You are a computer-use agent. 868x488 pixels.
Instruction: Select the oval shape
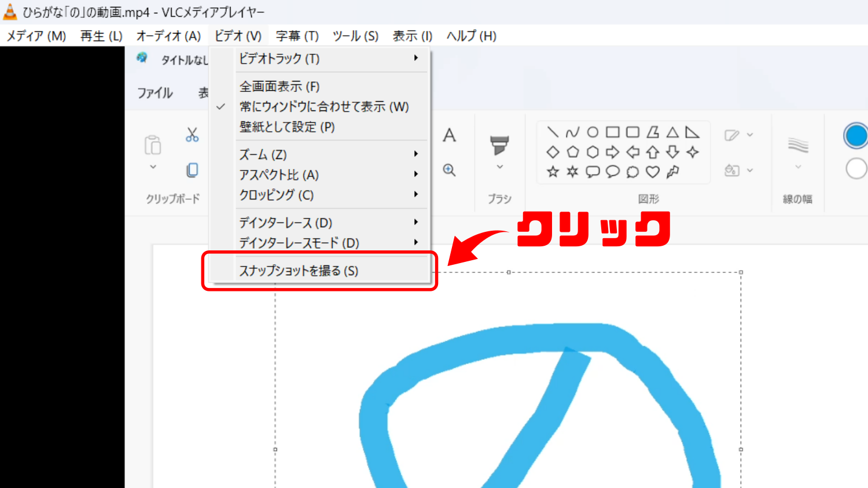[593, 132]
